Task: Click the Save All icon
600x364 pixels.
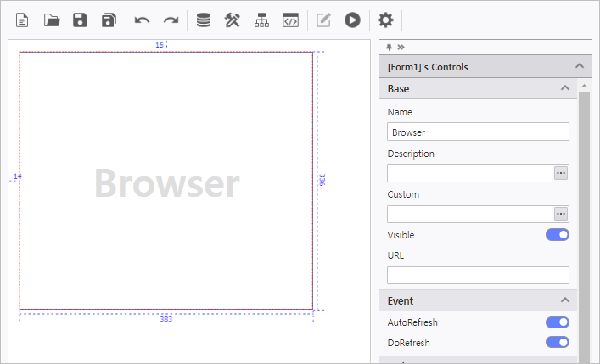Action: pyautogui.click(x=109, y=20)
